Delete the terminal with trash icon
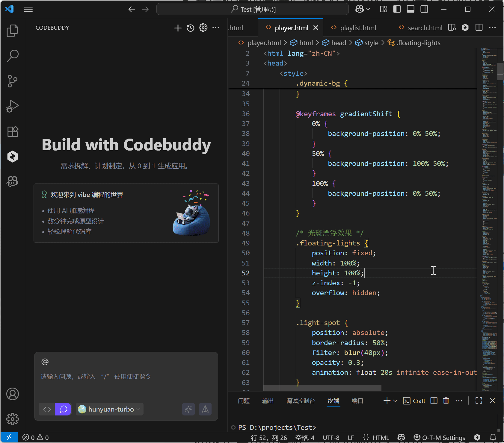Screen dimensions: 504x443 (446, 401)
